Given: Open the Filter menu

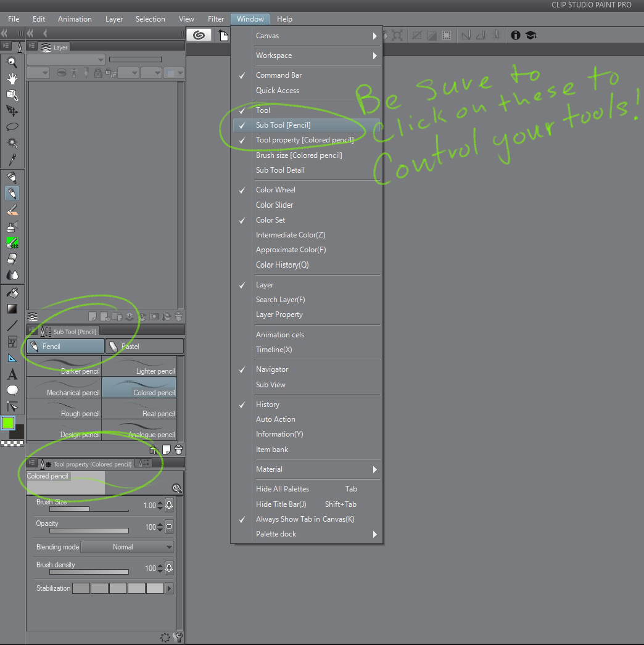Looking at the screenshot, I should click(216, 19).
